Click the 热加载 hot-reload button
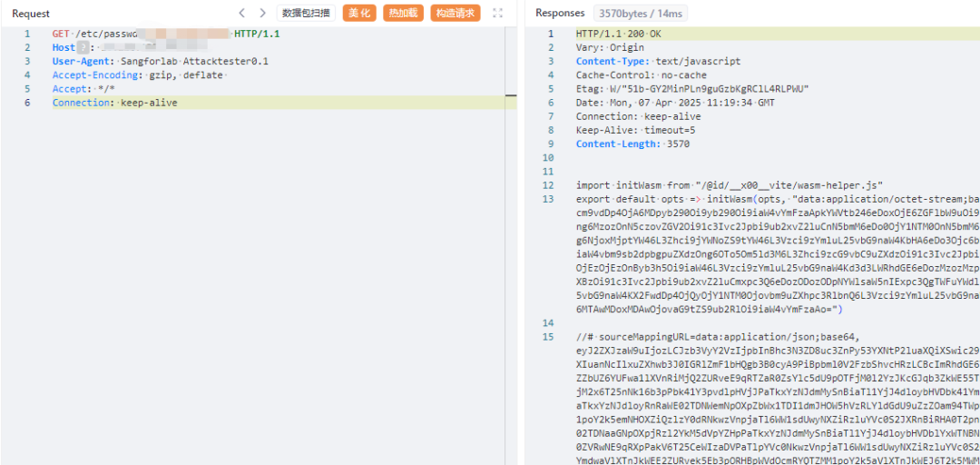This screenshot has width=980, height=465. pyautogui.click(x=403, y=13)
